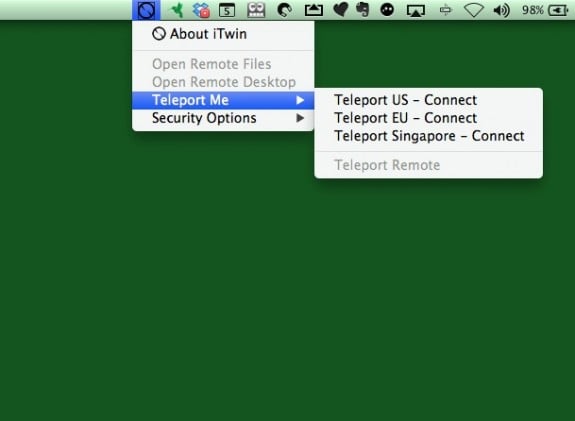Image resolution: width=575 pixels, height=421 pixels.
Task: Connect to Teleport EU
Action: 428,118
